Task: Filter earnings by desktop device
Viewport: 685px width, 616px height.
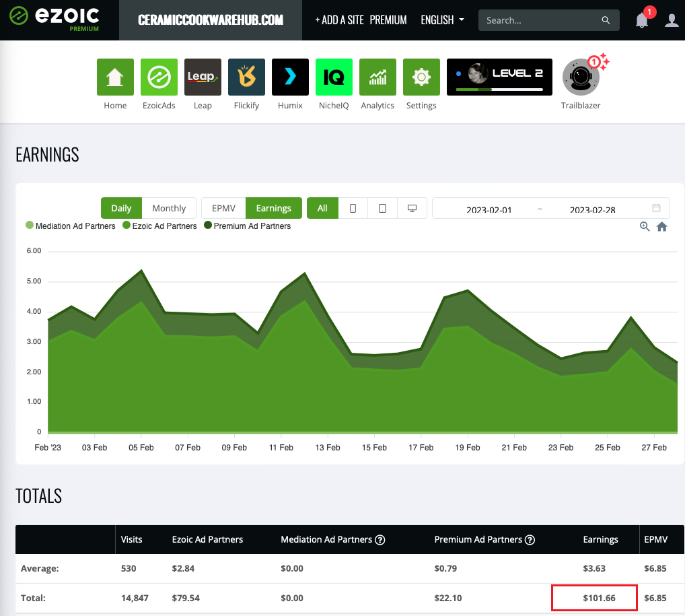Action: 412,208
